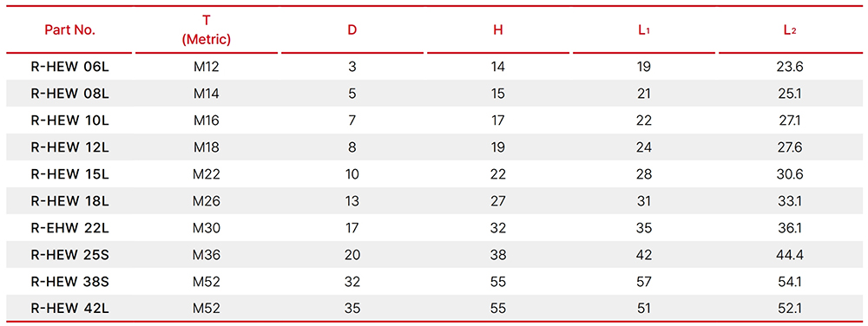The width and height of the screenshot is (868, 326).
Task: Select the R-HEW 08L row label
Action: tap(69, 94)
